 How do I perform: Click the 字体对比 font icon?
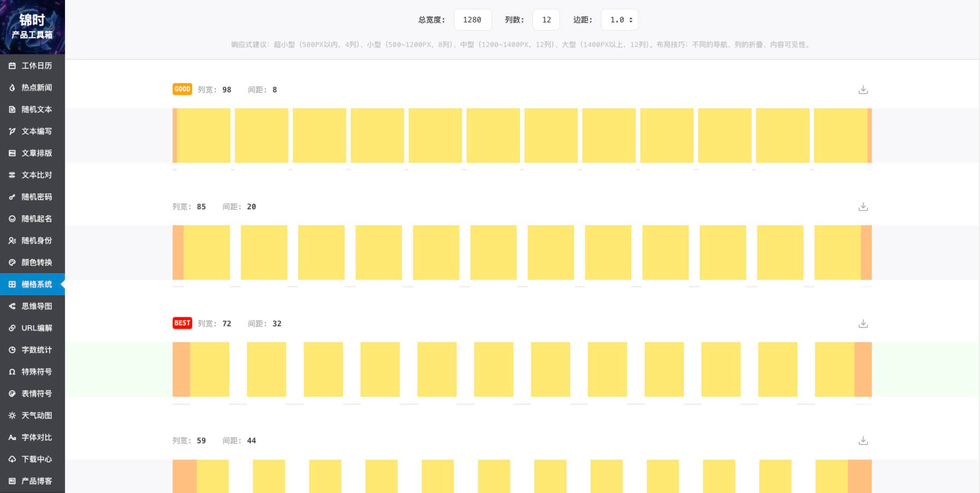(12, 437)
